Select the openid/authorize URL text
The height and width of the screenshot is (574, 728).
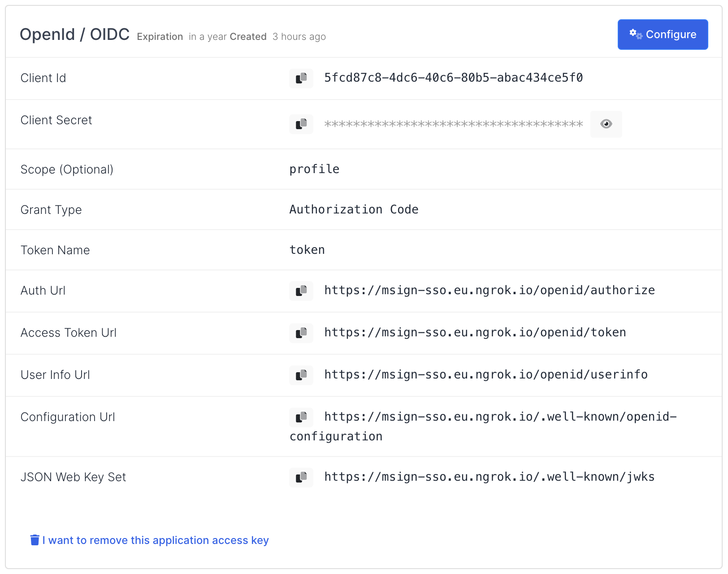coord(489,291)
